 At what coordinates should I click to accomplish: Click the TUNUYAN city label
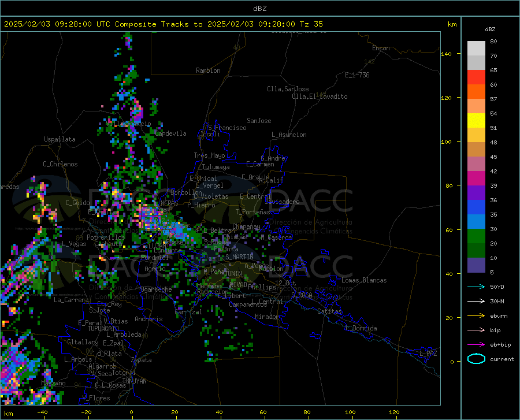click(134, 381)
